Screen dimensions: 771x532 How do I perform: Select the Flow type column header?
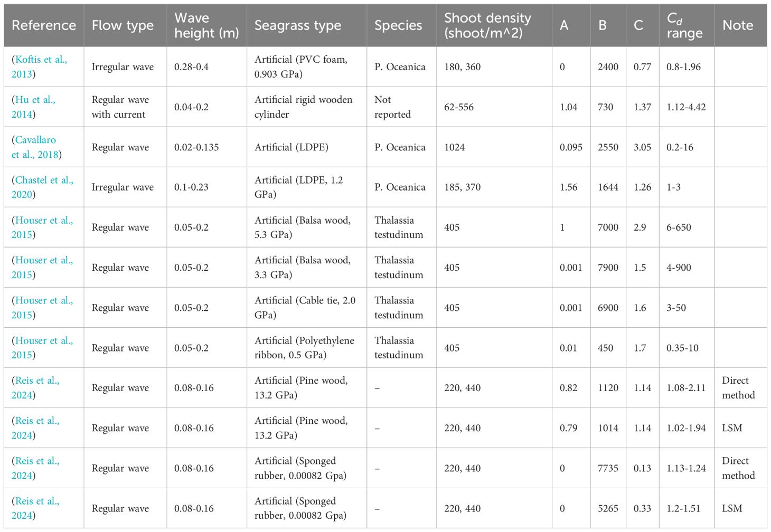(123, 25)
